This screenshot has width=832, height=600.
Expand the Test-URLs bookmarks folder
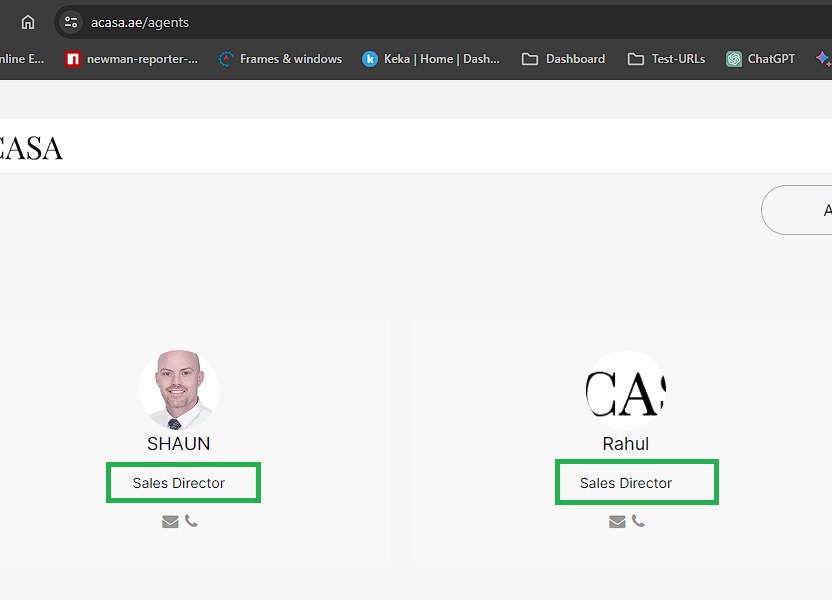pyautogui.click(x=667, y=59)
